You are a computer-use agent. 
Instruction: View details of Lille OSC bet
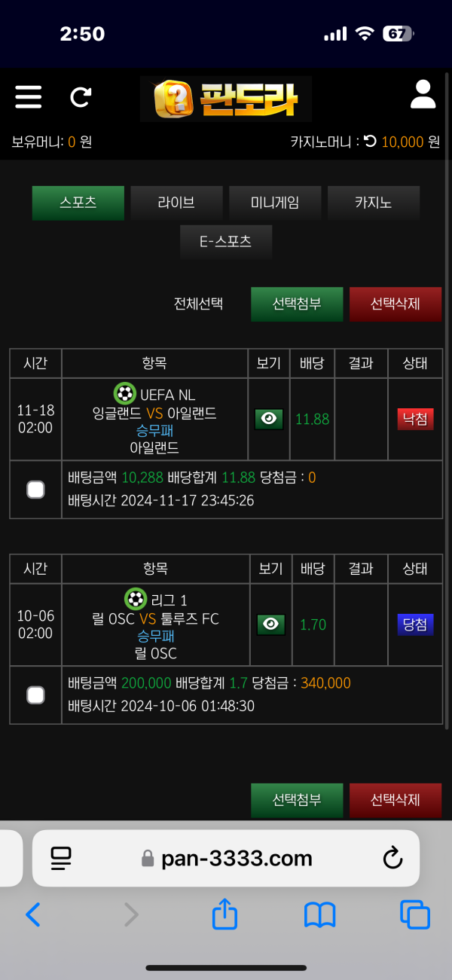271,624
